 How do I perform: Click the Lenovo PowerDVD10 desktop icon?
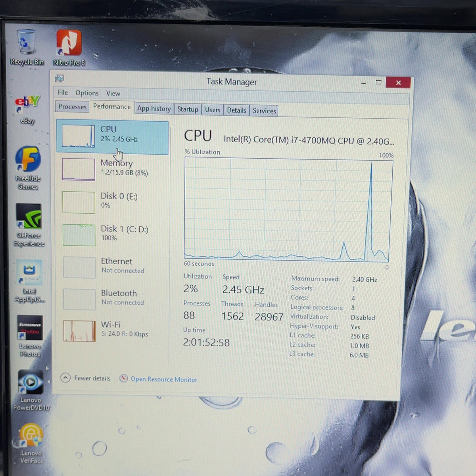(x=31, y=390)
